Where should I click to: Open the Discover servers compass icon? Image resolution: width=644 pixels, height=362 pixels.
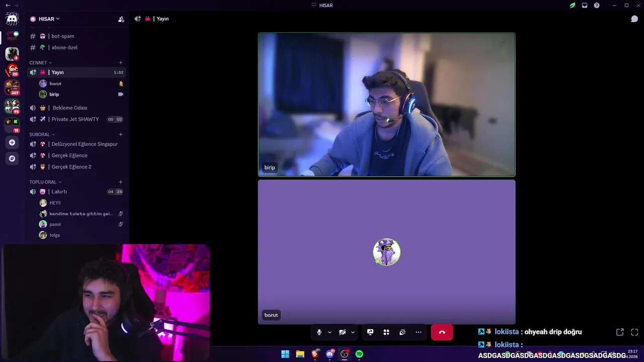click(12, 158)
